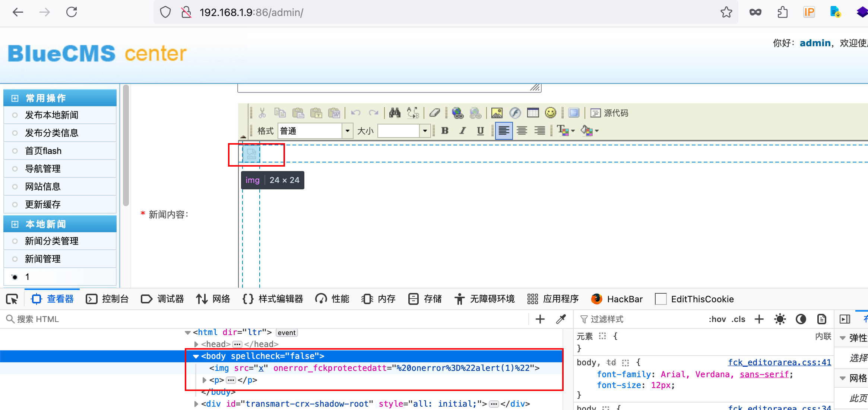
Task: Open 发布本地新闻 in sidebar
Action: (52, 115)
